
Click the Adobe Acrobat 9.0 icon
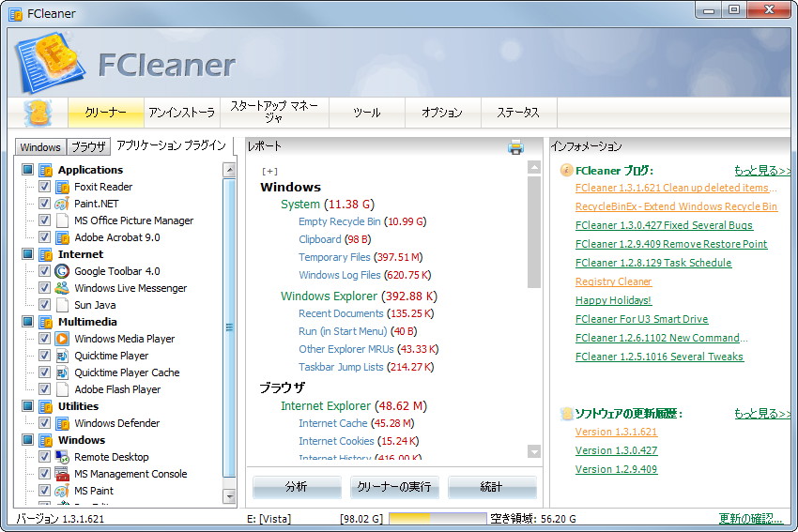click(x=62, y=237)
